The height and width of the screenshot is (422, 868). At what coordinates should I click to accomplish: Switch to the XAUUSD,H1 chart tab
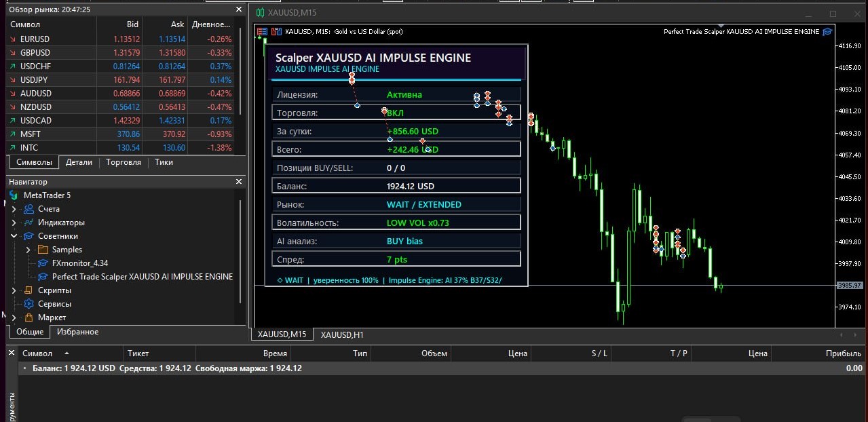click(342, 334)
